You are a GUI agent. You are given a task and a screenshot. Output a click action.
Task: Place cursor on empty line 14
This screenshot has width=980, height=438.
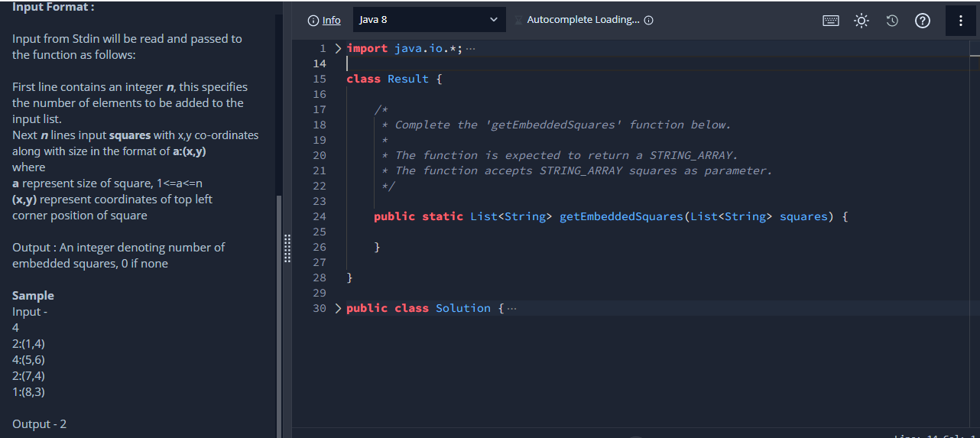[657, 63]
